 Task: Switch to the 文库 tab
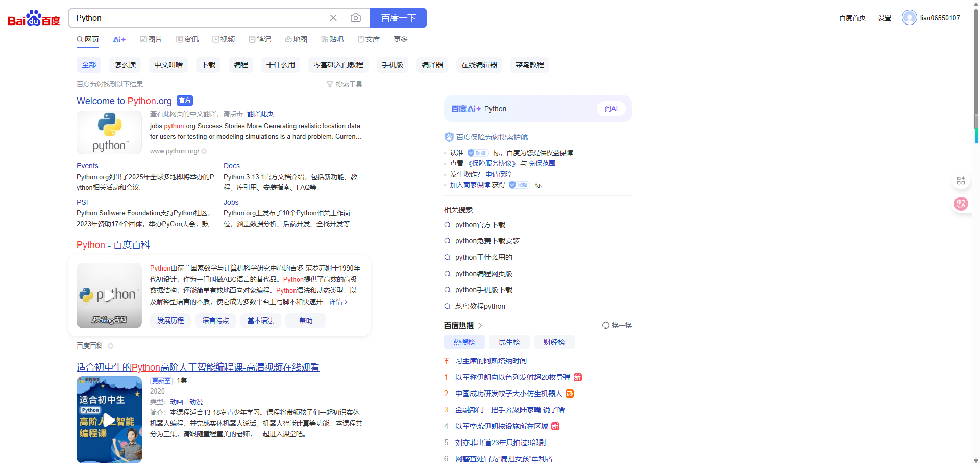pyautogui.click(x=369, y=39)
